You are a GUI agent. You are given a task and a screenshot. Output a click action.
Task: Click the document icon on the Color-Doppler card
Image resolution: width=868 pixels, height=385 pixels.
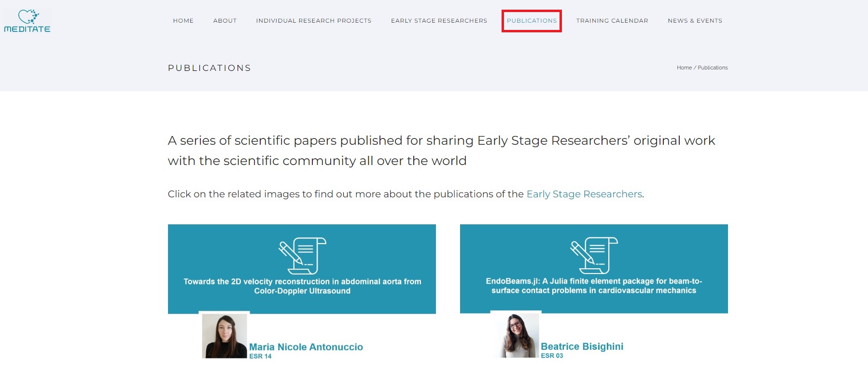click(x=302, y=256)
